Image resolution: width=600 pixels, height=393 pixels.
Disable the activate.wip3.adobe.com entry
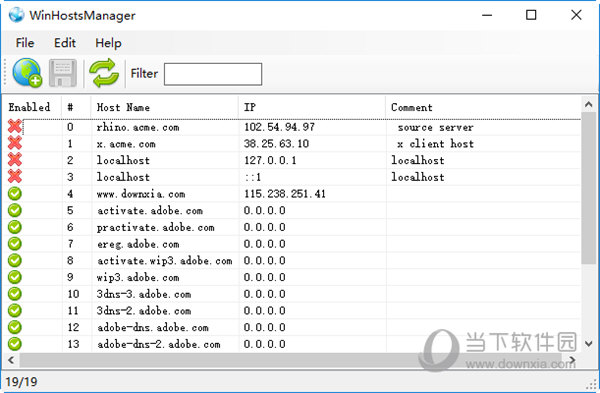point(15,260)
